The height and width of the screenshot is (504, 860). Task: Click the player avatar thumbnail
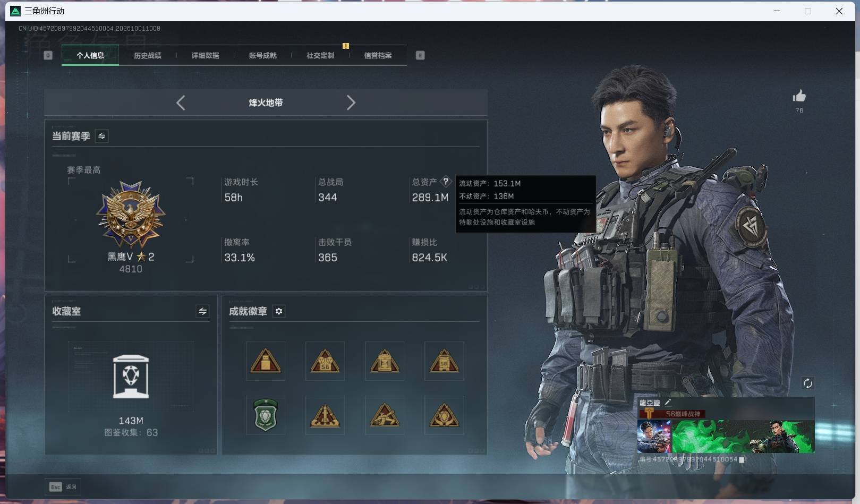(x=654, y=437)
